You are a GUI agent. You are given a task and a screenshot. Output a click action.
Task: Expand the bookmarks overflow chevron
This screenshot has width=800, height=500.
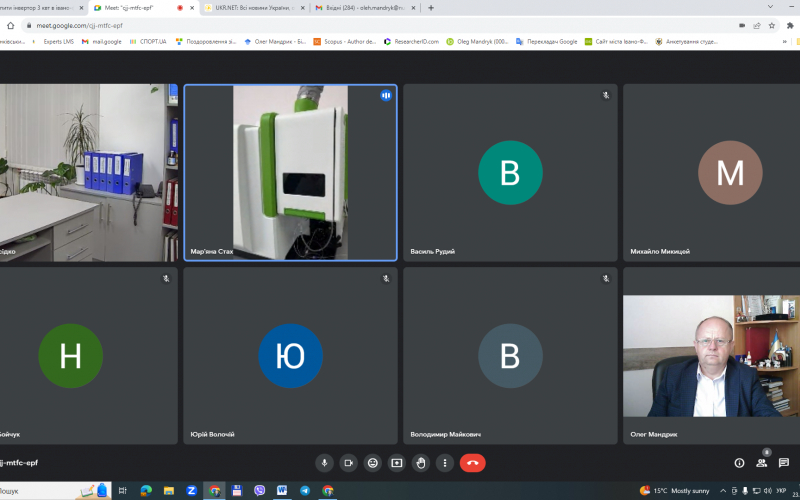[785, 42]
